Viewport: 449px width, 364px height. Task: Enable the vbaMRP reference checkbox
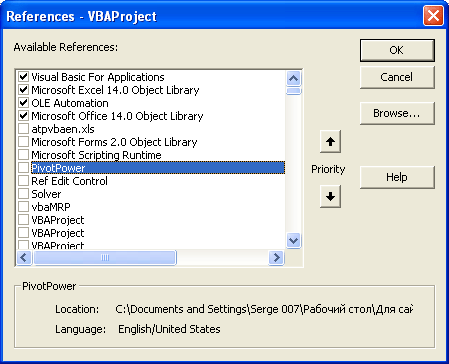(23, 207)
